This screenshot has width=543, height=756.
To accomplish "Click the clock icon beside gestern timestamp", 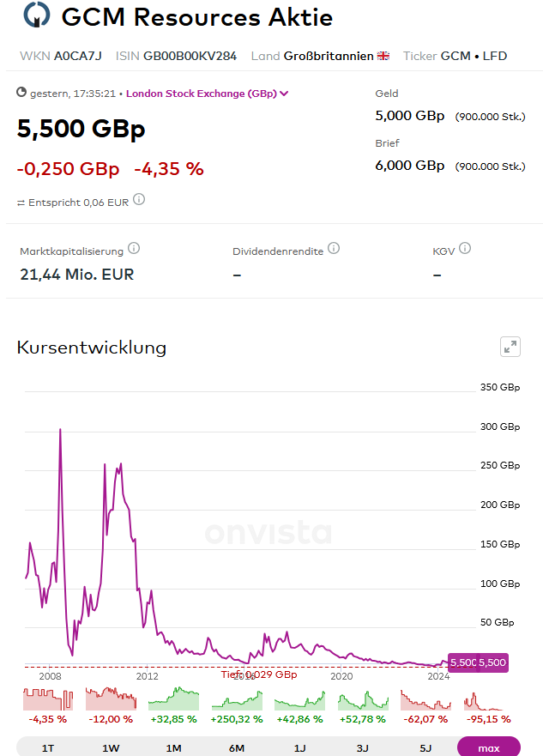I will point(22,93).
